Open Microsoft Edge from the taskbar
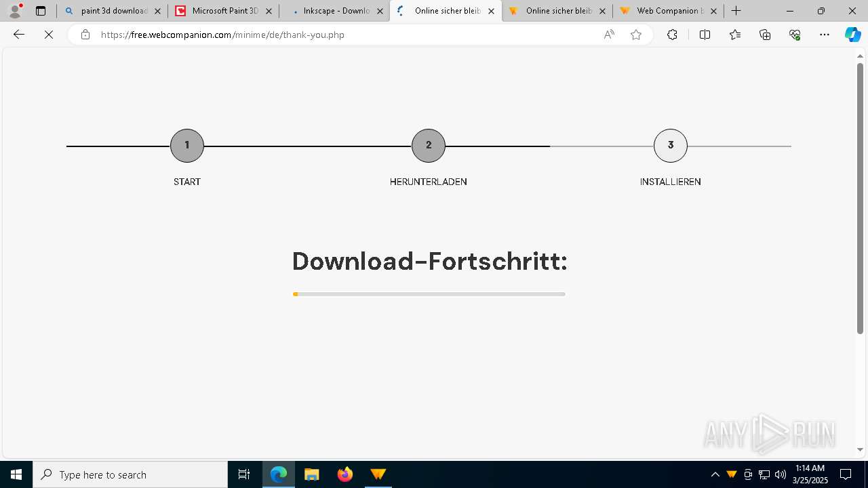The image size is (868, 488). tap(279, 474)
